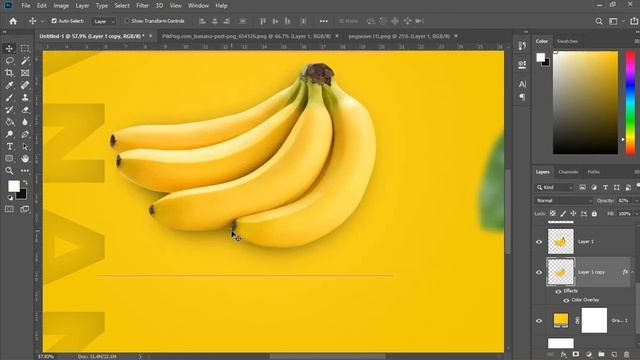Select the Magic Wand tool
Image resolution: width=640 pixels, height=360 pixels.
[25, 60]
